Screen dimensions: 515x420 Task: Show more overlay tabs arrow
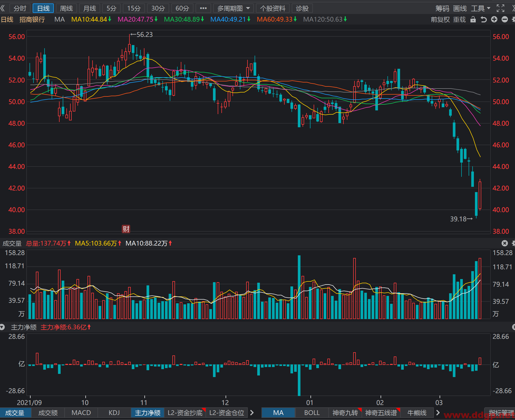(438, 413)
